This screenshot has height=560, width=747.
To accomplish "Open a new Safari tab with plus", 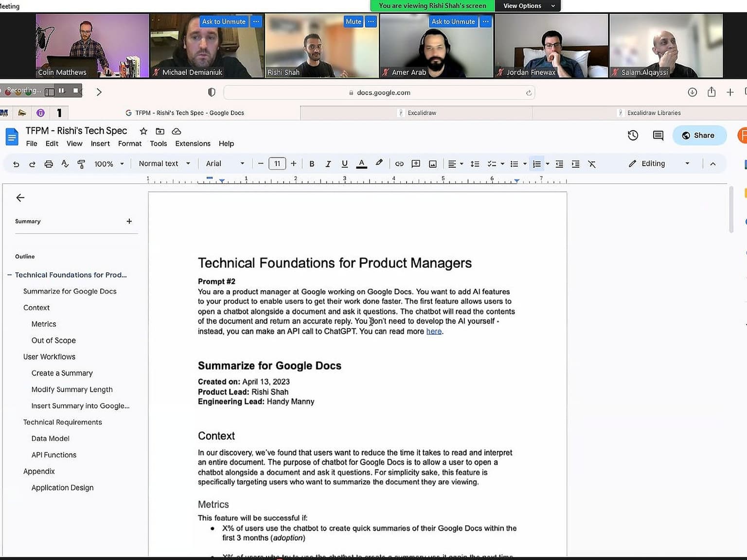I will pyautogui.click(x=730, y=92).
